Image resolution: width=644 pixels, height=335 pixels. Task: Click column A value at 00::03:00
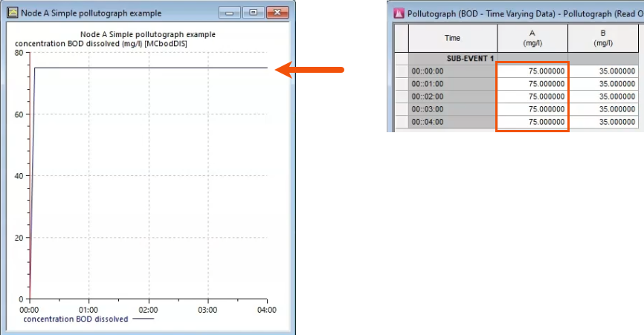coord(532,109)
